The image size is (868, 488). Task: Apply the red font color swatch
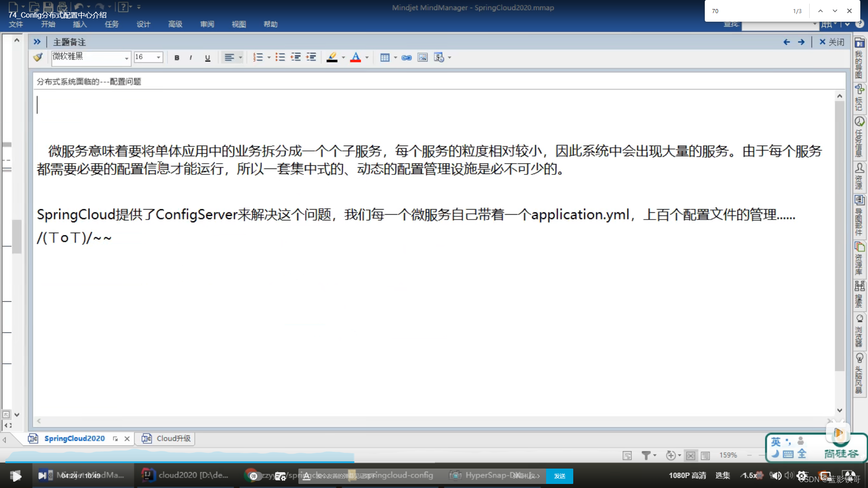click(x=356, y=57)
